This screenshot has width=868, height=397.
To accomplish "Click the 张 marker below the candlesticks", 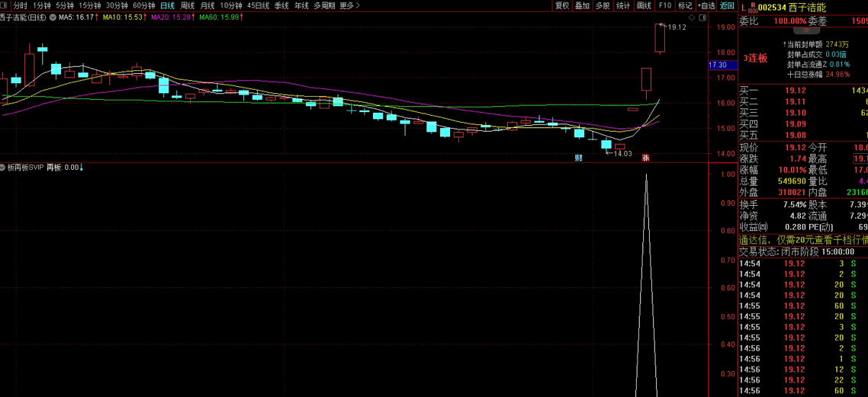I will click(645, 158).
